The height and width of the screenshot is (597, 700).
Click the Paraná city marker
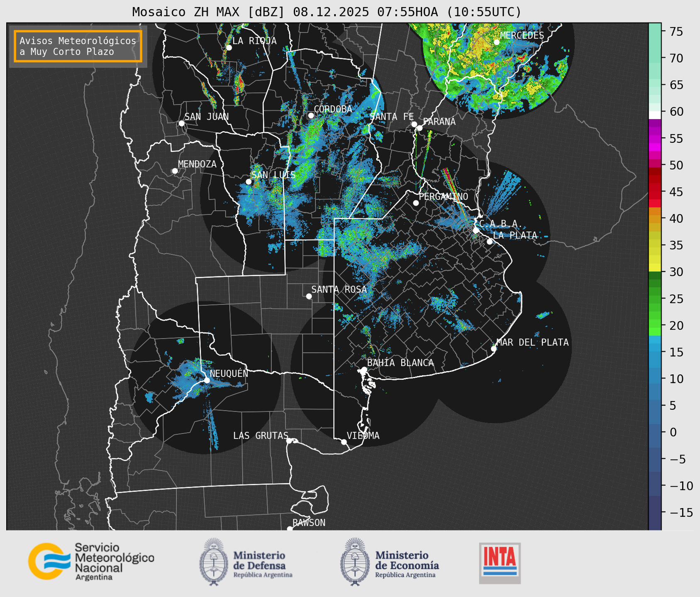[x=420, y=128]
